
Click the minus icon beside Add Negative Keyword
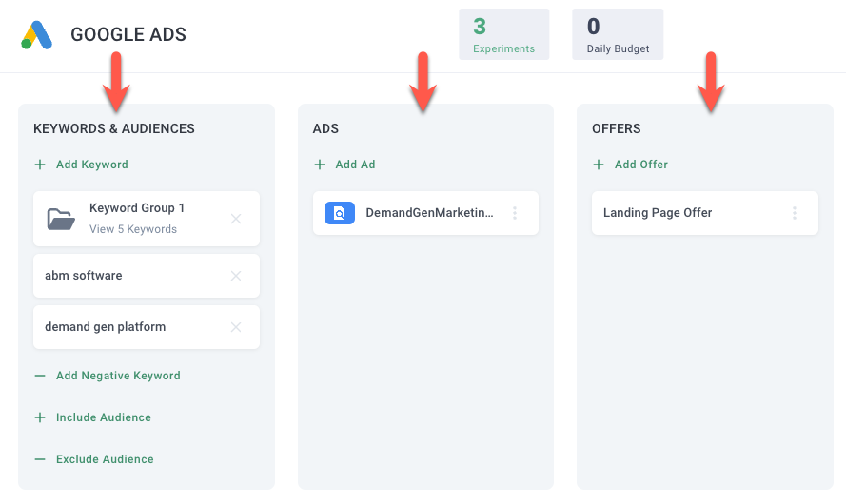tap(40, 376)
